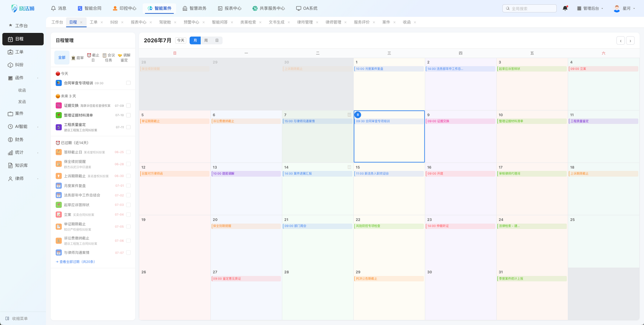Viewport: 644px width, 325px height.
Task: Open 案件 in the left sidebar
Action: [x=23, y=114]
